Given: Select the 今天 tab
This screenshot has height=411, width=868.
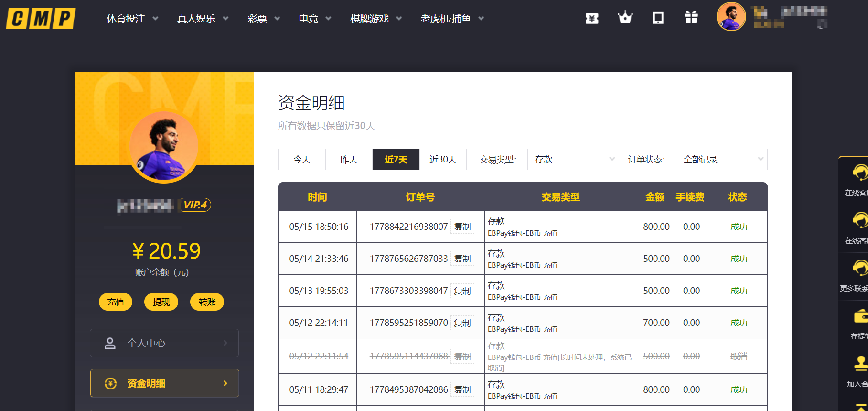Looking at the screenshot, I should pos(302,160).
